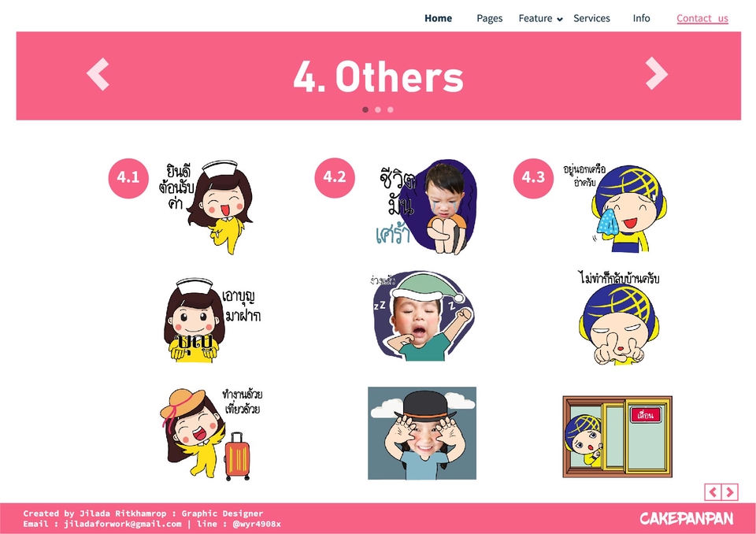This screenshot has width=756, height=534.
Task: Click the pink 4.3 circle badge
Action: click(533, 177)
